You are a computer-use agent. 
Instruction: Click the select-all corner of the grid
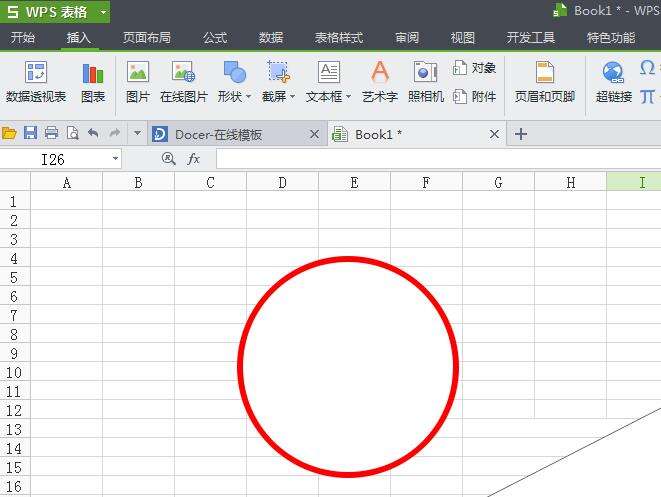coord(15,182)
